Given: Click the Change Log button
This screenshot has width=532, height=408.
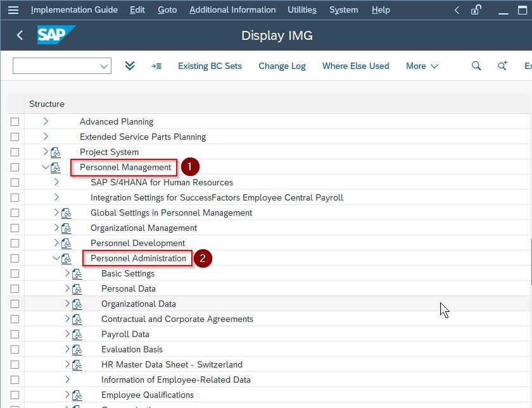Looking at the screenshot, I should click(x=282, y=66).
